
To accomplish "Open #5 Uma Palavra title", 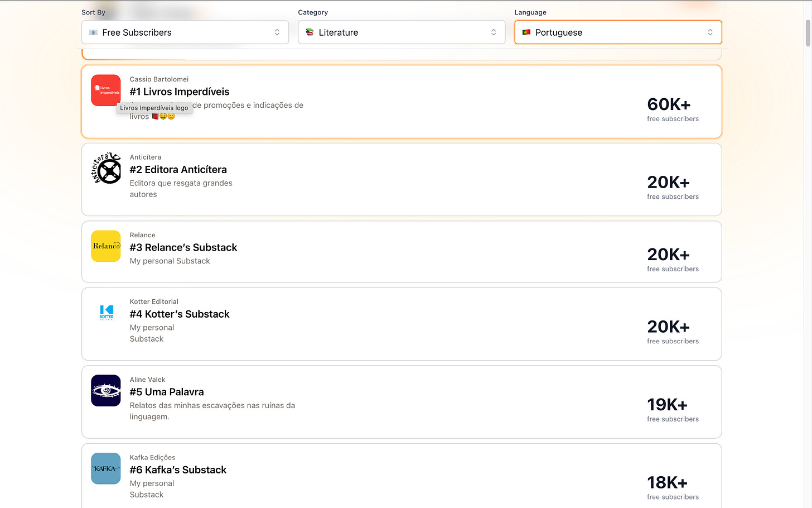I will coord(167,392).
